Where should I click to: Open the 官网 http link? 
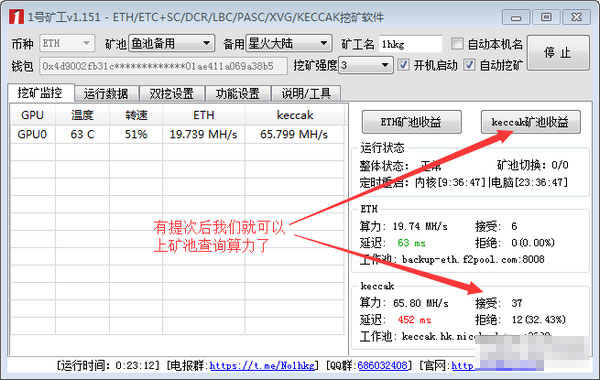coord(463,366)
